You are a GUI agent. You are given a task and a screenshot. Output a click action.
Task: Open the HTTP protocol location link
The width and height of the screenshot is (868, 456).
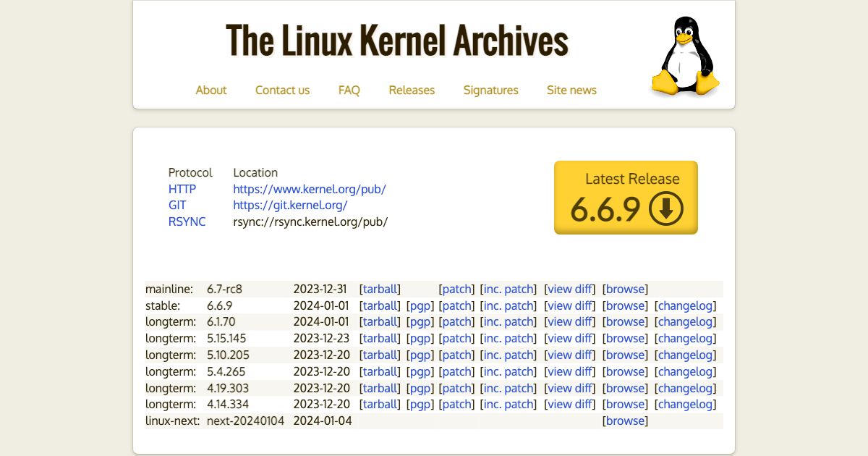coord(309,189)
